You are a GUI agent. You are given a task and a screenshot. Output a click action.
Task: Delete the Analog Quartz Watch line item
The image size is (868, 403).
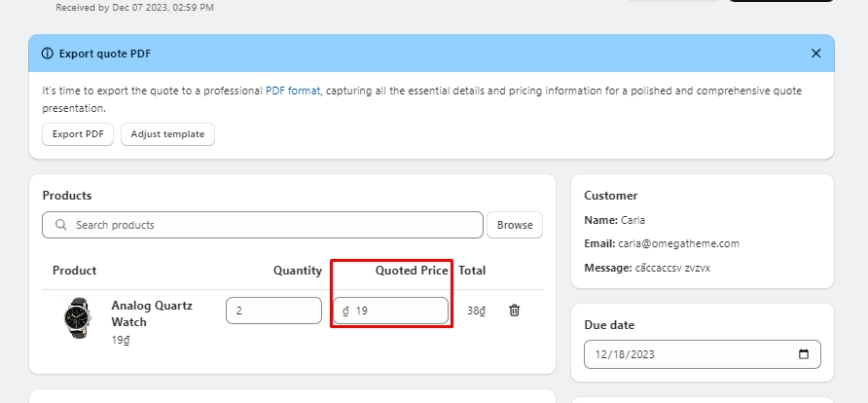tap(515, 311)
